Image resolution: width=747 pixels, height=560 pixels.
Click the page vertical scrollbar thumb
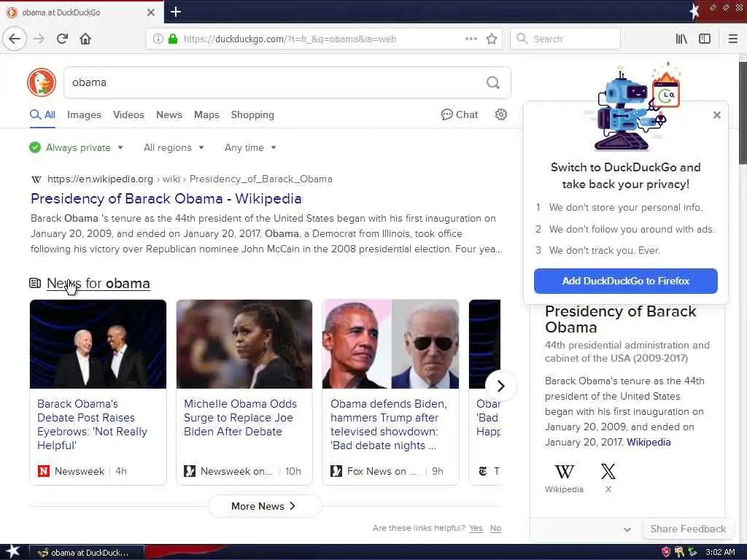tap(742, 113)
